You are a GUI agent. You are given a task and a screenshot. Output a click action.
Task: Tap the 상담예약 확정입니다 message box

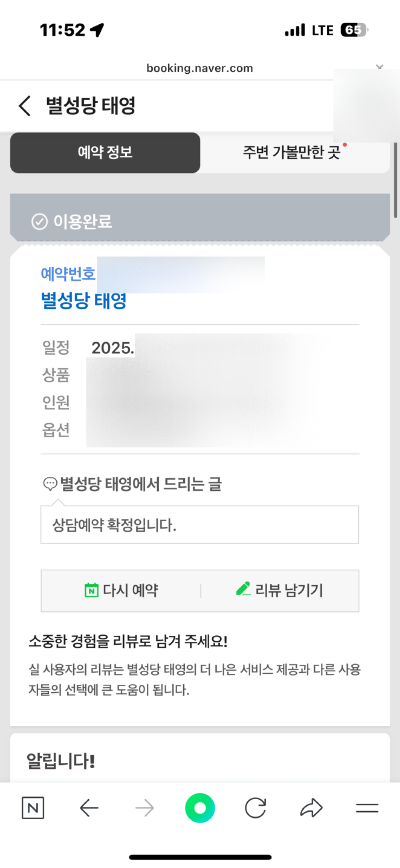click(x=200, y=524)
